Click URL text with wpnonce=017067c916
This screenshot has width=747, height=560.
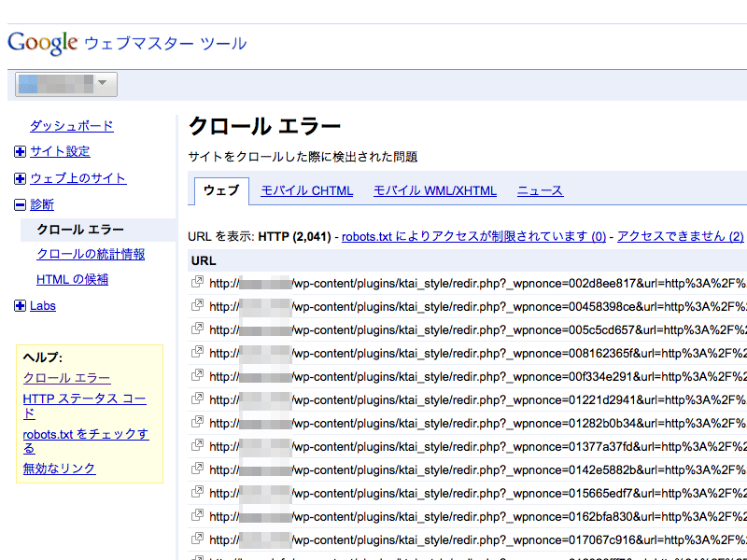tap(478, 540)
